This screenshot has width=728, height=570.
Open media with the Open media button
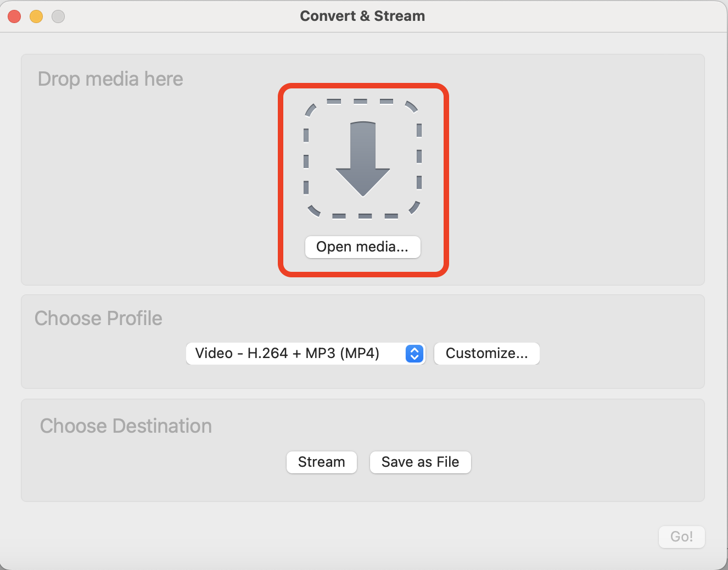pyautogui.click(x=362, y=247)
